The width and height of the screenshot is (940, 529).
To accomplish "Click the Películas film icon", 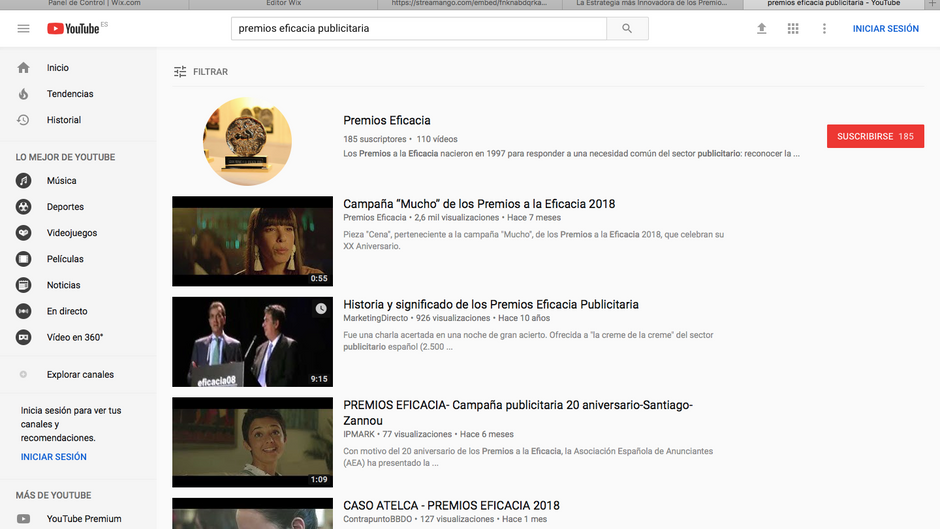I will (23, 259).
